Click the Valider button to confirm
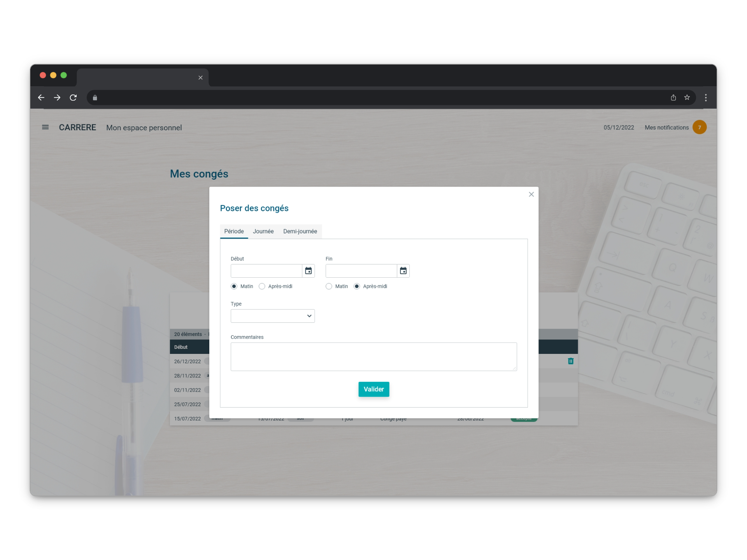The height and width of the screenshot is (560, 747). (x=373, y=389)
